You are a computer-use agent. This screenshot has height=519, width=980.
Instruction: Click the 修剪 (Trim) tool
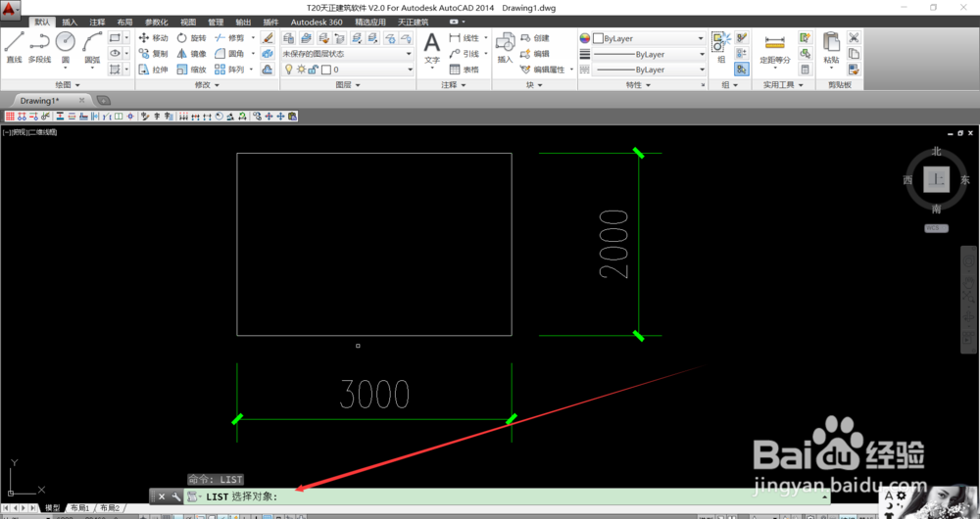pos(229,38)
